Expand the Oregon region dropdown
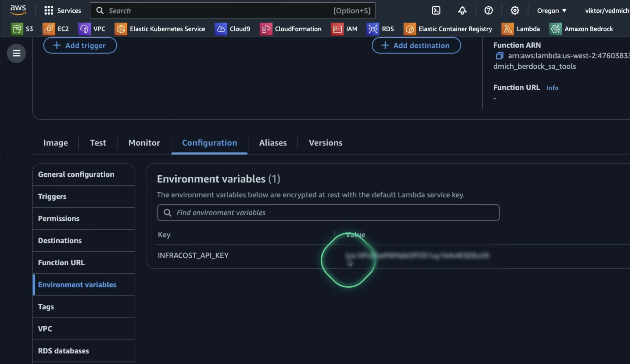630x364 pixels. [x=552, y=10]
